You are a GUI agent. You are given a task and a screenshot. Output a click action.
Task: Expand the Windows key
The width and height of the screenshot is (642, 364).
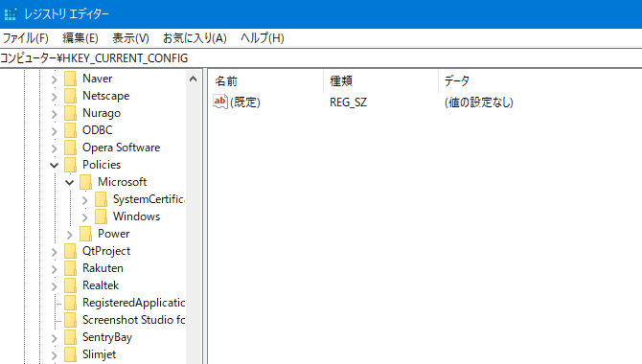[x=84, y=217]
